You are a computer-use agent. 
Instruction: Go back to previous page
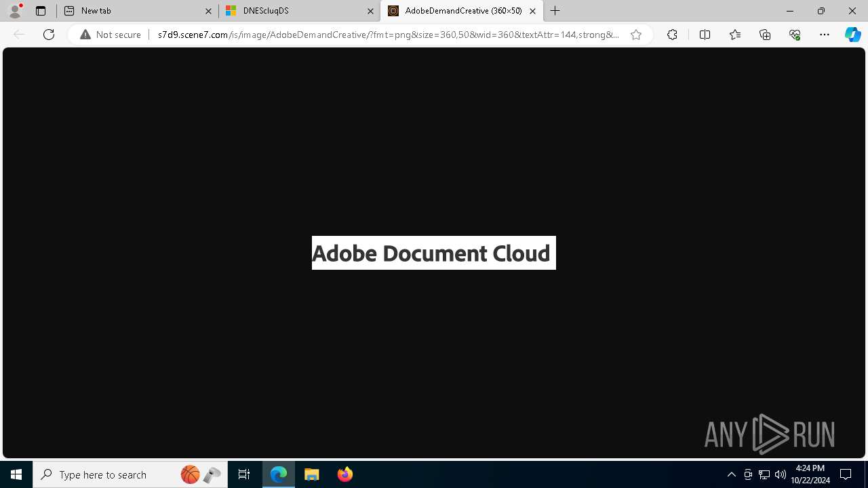coord(19,35)
